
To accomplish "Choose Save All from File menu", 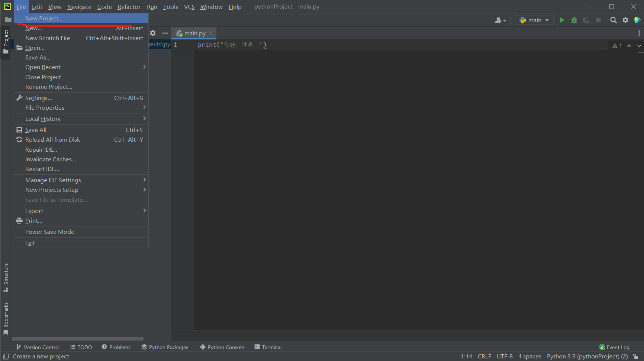I will tap(81, 130).
